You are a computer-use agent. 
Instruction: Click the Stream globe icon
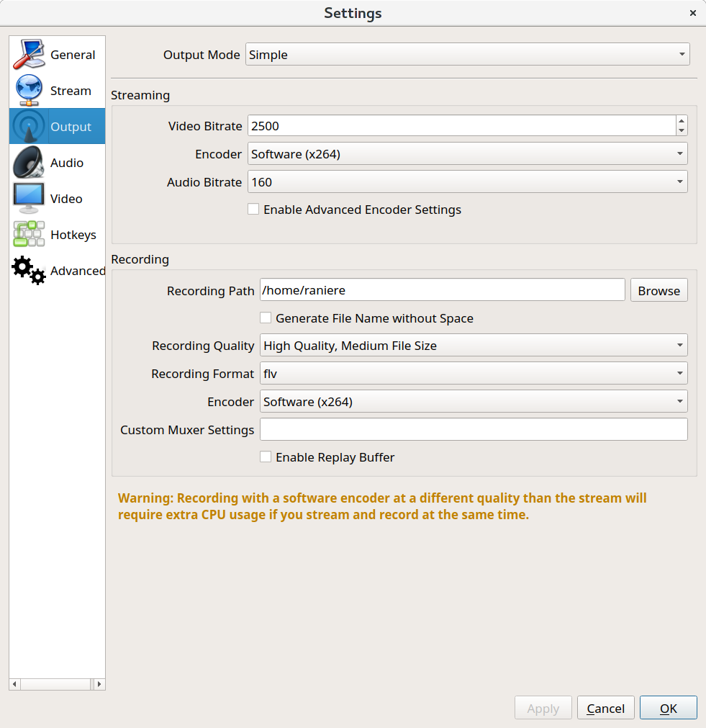click(x=29, y=91)
